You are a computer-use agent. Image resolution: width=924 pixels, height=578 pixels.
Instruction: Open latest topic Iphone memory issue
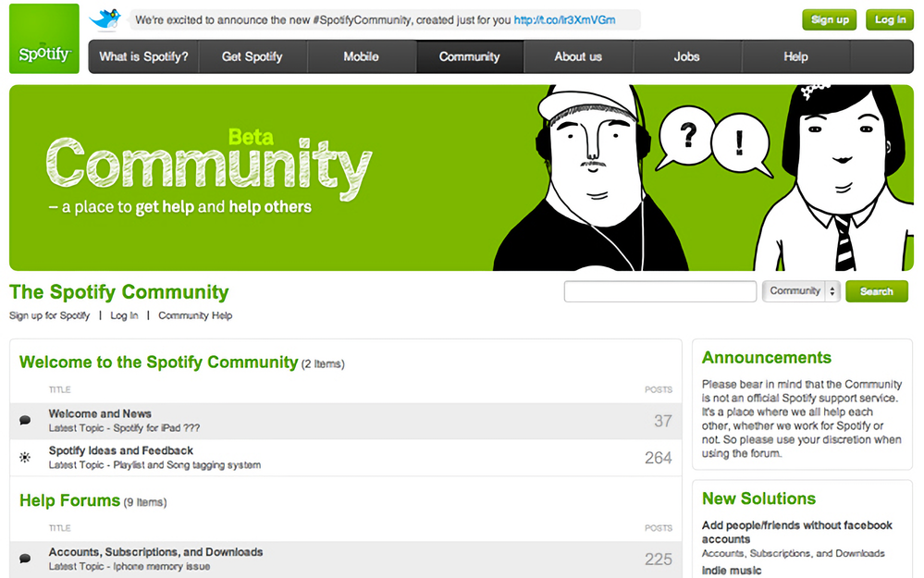162,566
